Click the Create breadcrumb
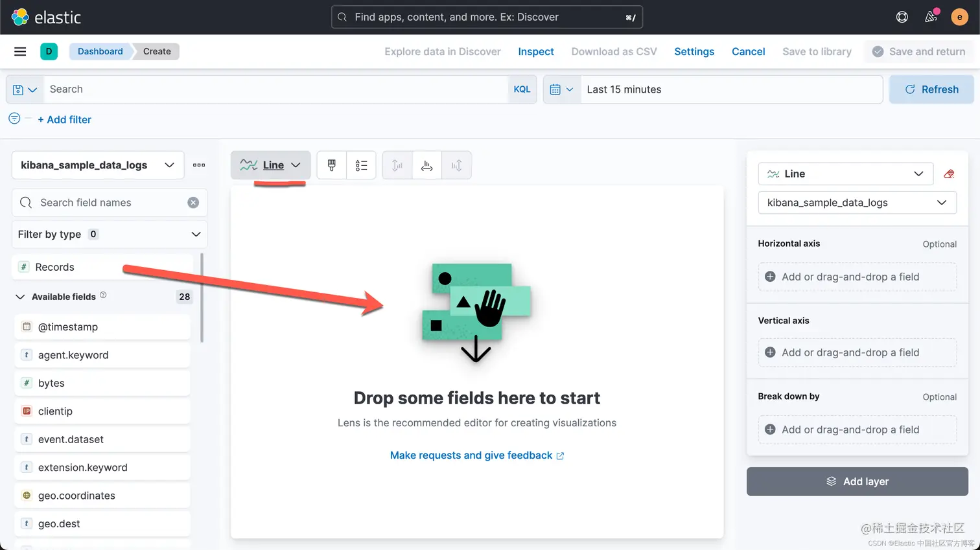Screen dimensions: 980x550 [157, 51]
